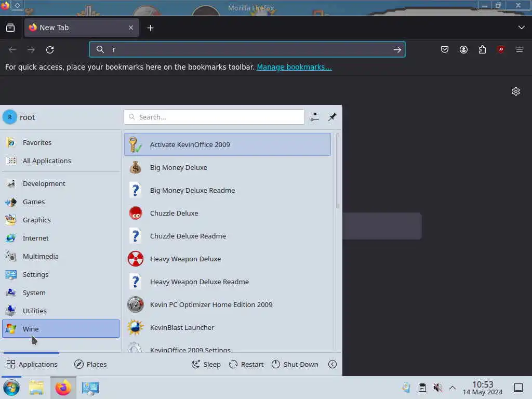The width and height of the screenshot is (532, 399).
Task: Switch to the Applications tab
Action: pyautogui.click(x=32, y=364)
